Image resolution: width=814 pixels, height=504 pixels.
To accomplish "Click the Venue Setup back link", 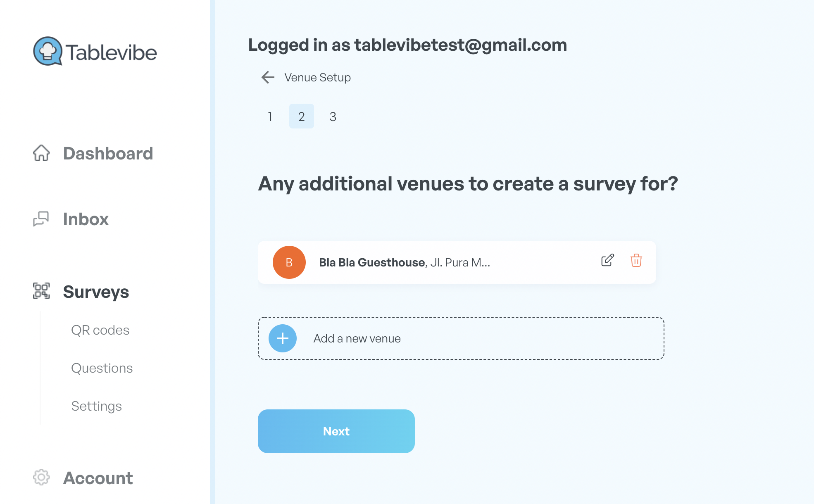I will pos(317,77).
